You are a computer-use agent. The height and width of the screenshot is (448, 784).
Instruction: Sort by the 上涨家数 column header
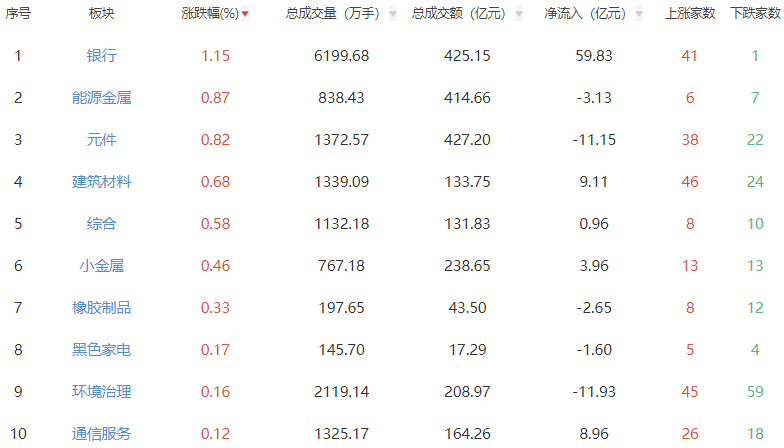pos(689,14)
